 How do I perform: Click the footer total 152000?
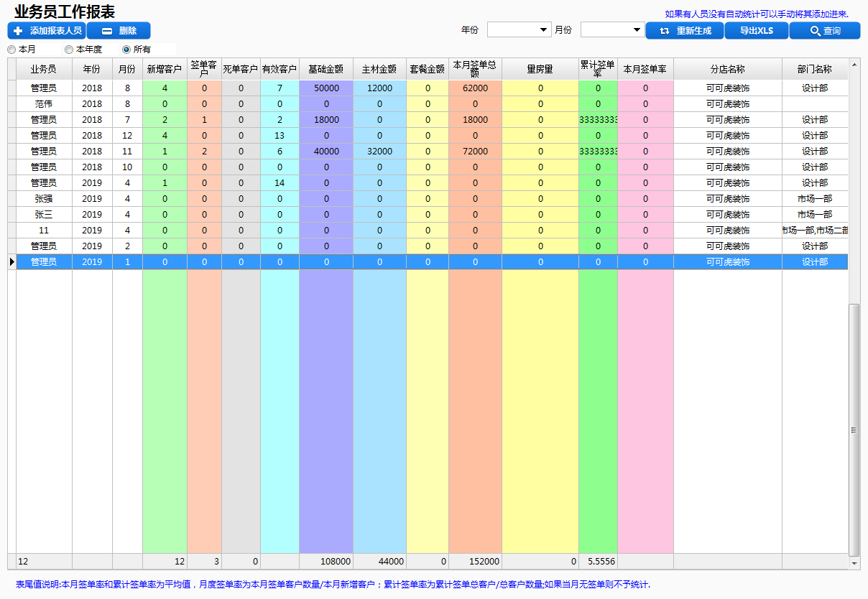click(x=475, y=562)
